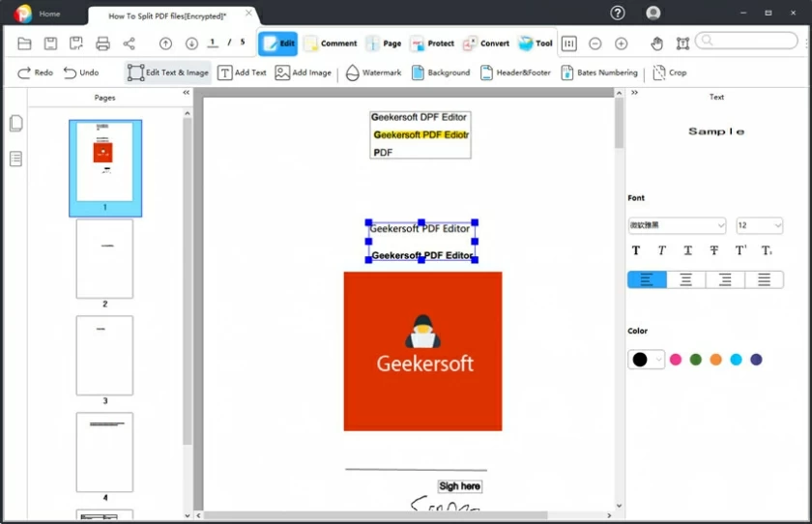Toggle Edit Text & Image mode
Screen dimensions: 812x524
[x=168, y=73]
